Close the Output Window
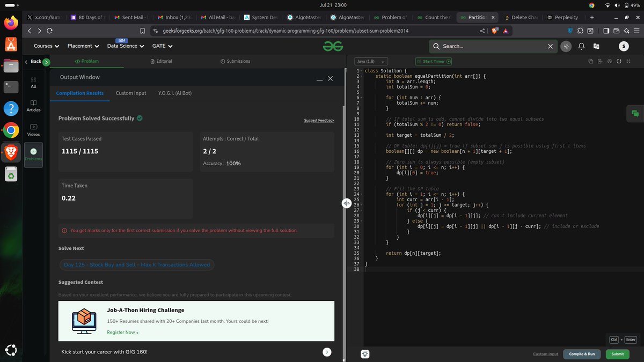This screenshot has width=644, height=362. tap(330, 78)
